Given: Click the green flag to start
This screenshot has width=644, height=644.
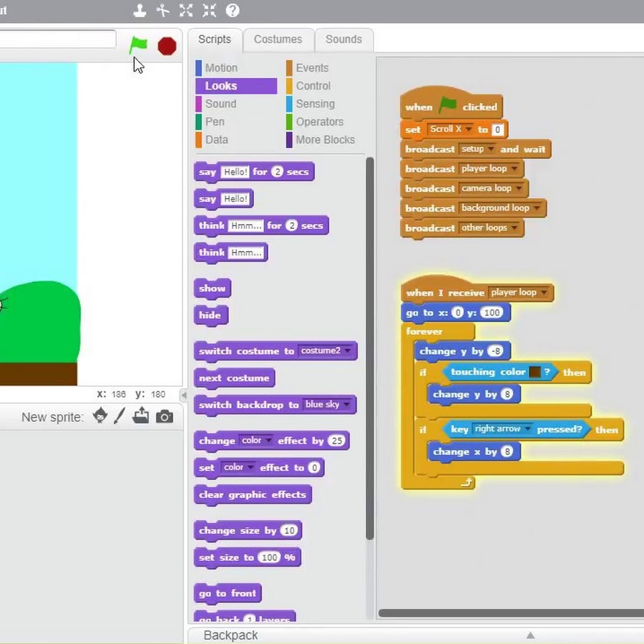Looking at the screenshot, I should tap(138, 45).
